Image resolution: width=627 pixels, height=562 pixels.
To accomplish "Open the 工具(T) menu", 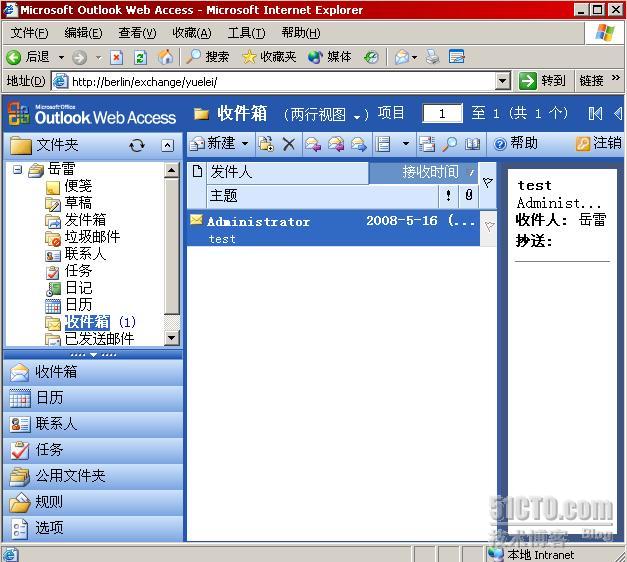I will coord(246,33).
